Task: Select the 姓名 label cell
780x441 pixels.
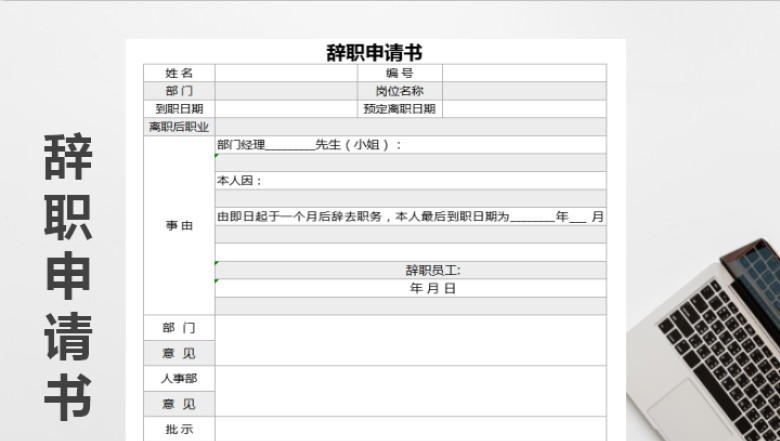Action: tap(179, 73)
